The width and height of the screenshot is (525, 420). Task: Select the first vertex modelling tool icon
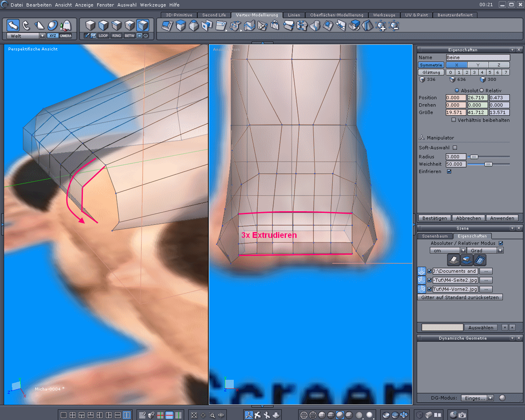(x=167, y=26)
